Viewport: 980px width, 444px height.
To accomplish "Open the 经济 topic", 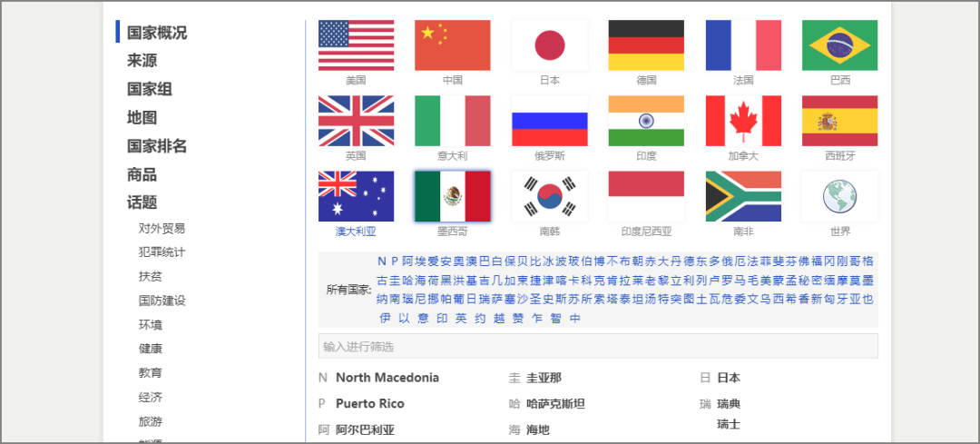I will tap(150, 398).
